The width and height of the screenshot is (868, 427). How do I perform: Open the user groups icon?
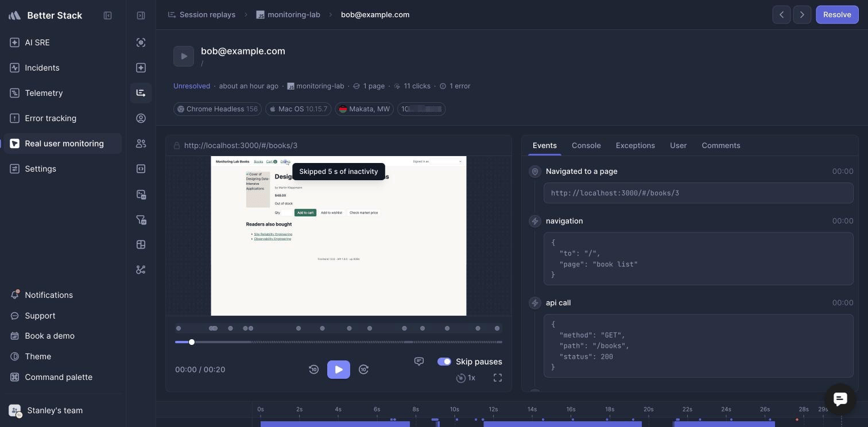click(141, 143)
